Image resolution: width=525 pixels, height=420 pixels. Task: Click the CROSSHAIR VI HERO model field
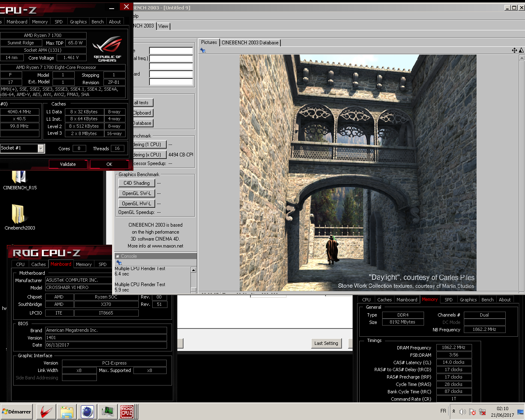click(78, 287)
